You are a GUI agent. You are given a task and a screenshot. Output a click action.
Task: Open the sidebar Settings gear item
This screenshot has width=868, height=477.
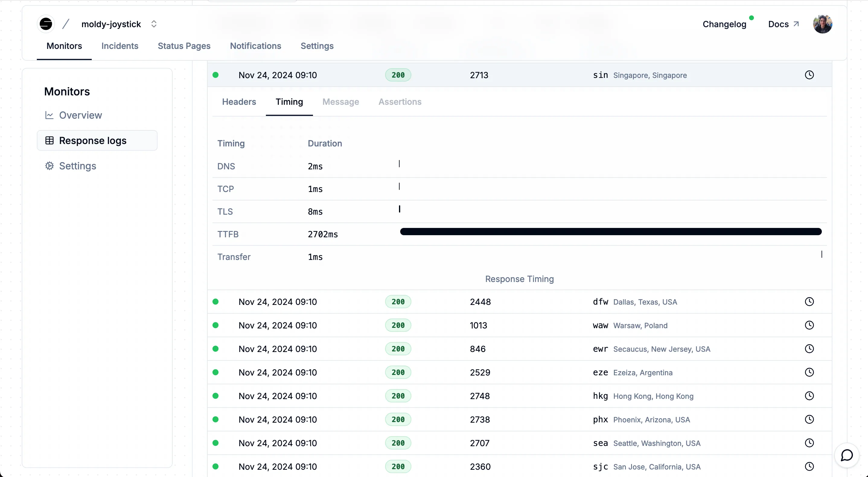pyautogui.click(x=78, y=166)
